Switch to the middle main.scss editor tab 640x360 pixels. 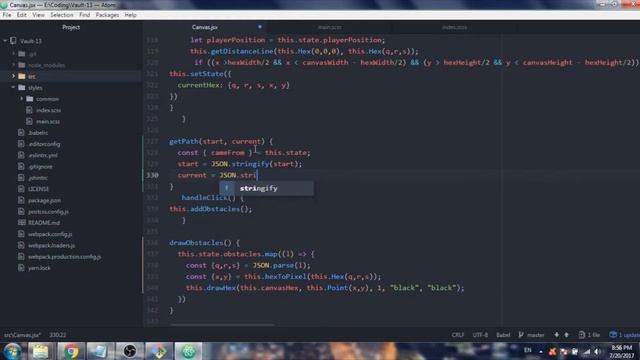329,27
